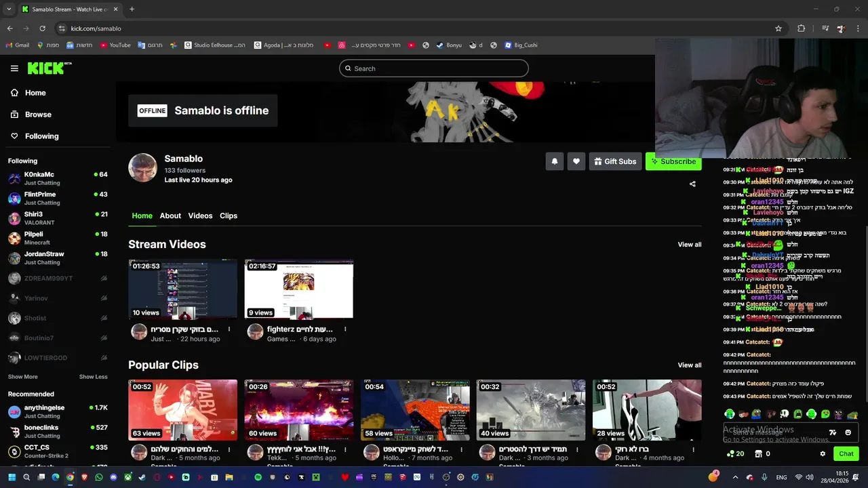Play the clip with 63 views
The image size is (868, 488).
tap(183, 410)
